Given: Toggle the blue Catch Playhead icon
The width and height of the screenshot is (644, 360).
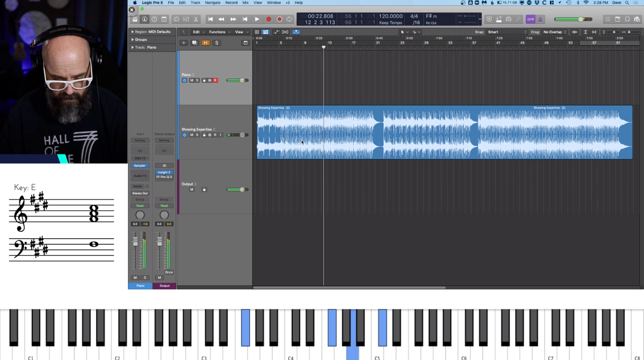Looking at the screenshot, I should click(x=296, y=32).
